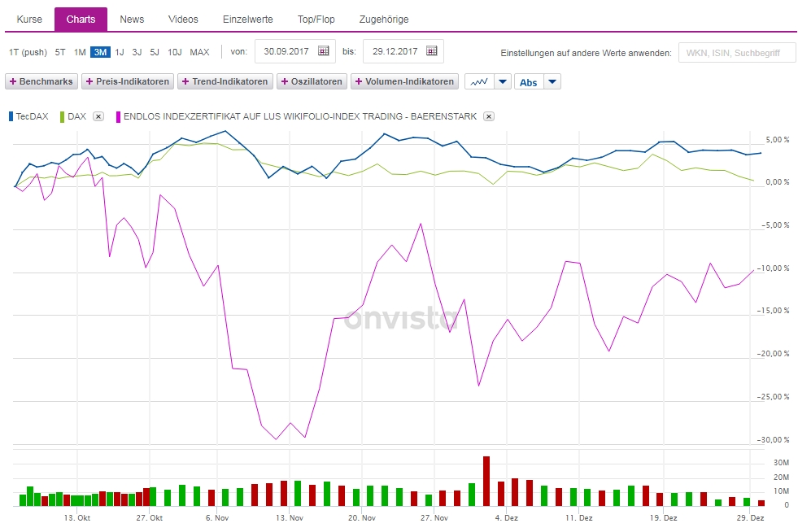Select the 1J time range
The width and height of the screenshot is (798, 532).
pyautogui.click(x=119, y=52)
